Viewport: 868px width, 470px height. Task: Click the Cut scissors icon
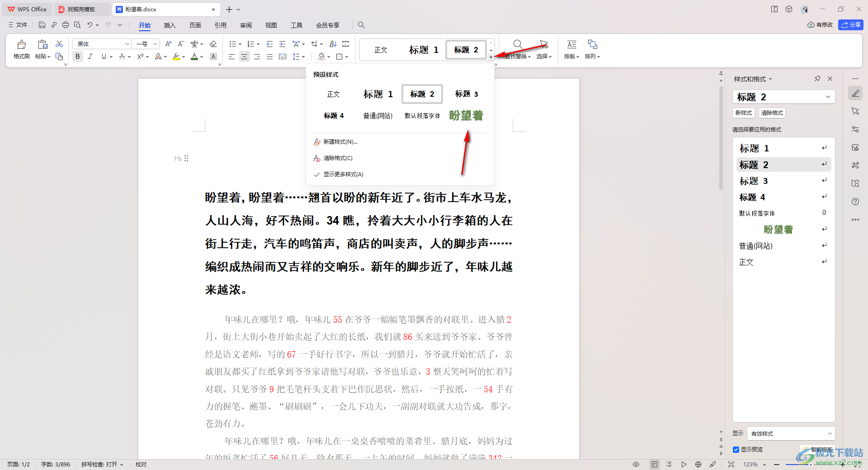pyautogui.click(x=59, y=44)
